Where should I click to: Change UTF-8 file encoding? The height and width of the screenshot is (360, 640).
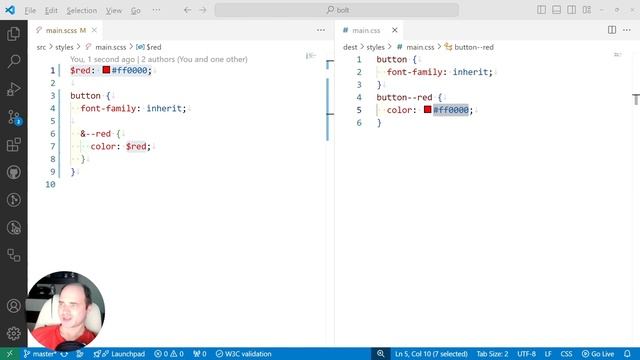pos(527,354)
